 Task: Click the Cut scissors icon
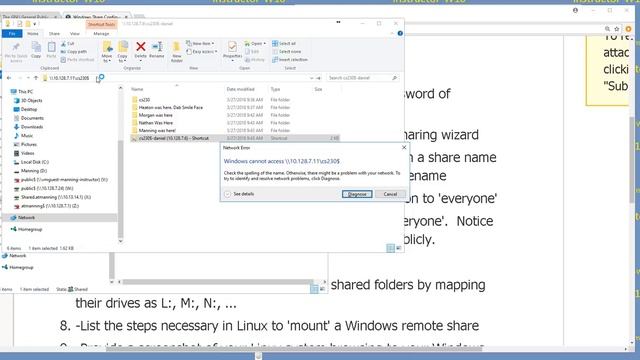(x=64, y=44)
